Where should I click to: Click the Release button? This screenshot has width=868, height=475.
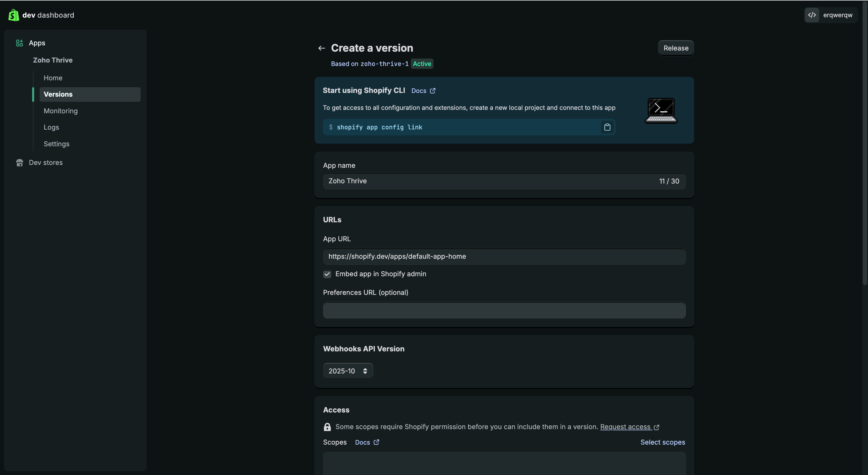coord(676,48)
